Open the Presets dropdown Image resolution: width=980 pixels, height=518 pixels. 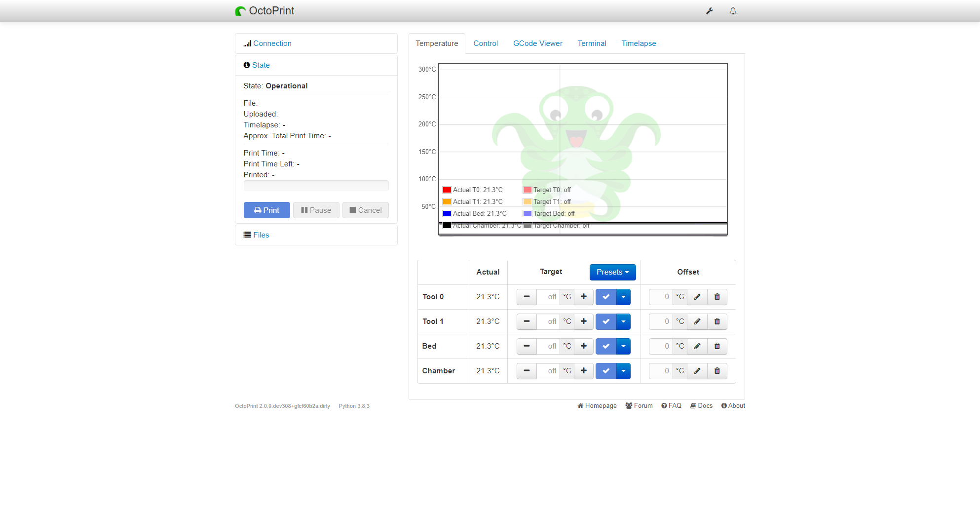click(612, 272)
